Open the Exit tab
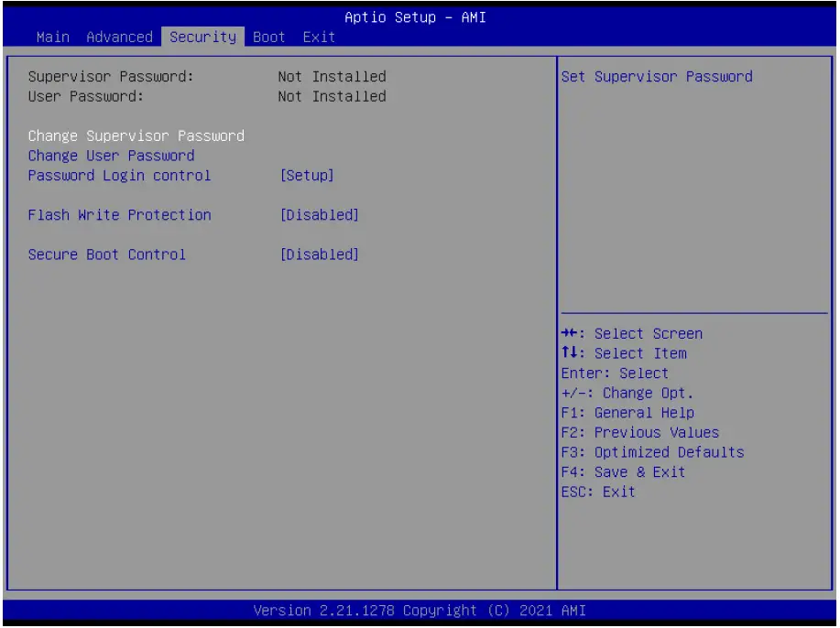The image size is (840, 628). point(320,38)
